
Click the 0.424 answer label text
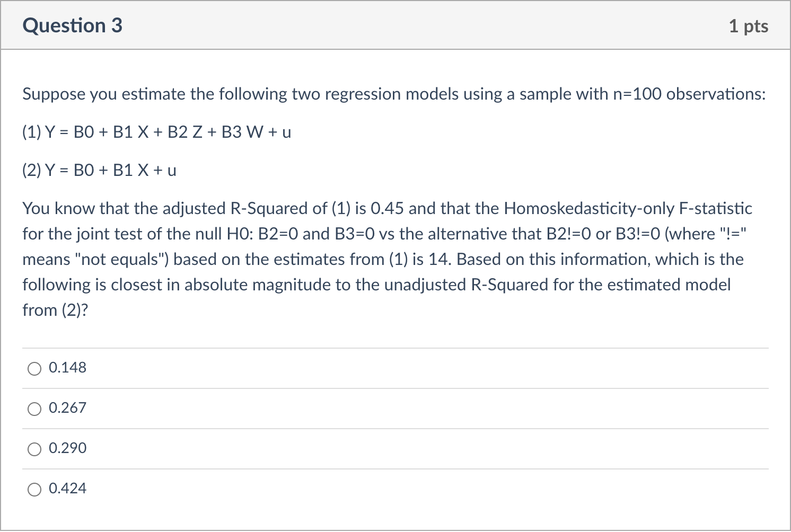coord(67,489)
